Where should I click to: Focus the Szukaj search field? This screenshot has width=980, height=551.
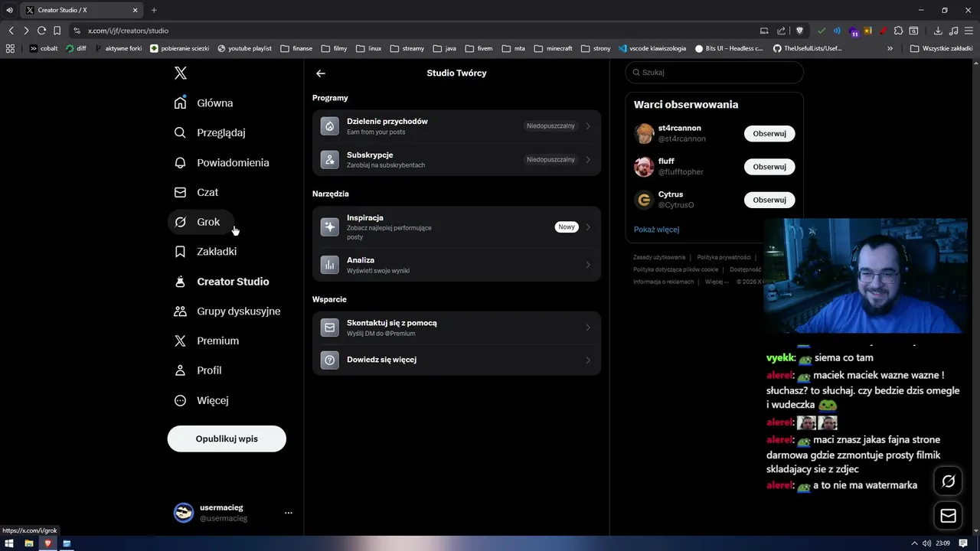(714, 73)
